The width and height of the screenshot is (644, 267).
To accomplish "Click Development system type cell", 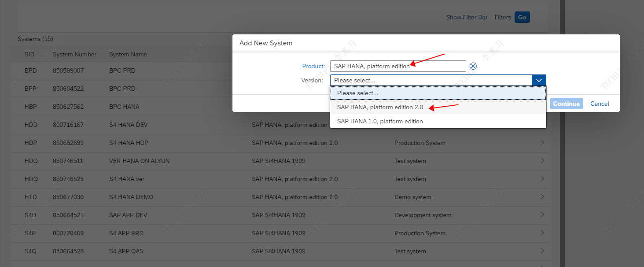I will [423, 215].
